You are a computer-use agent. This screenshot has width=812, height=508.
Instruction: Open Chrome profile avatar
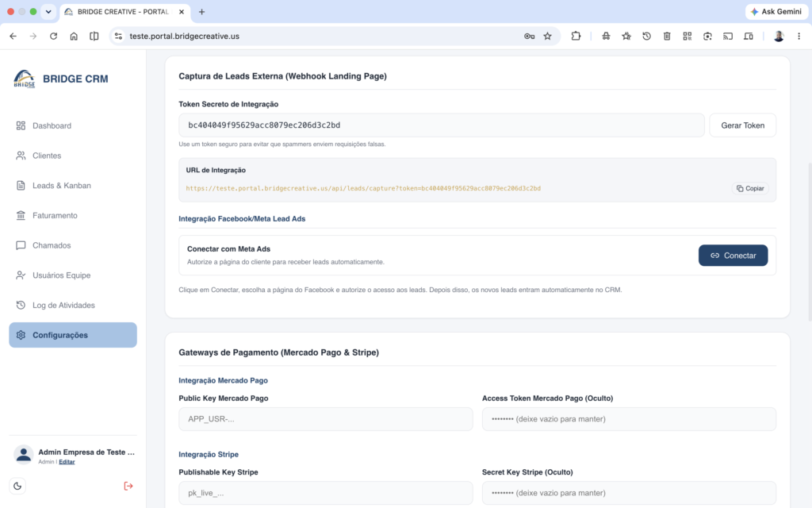tap(779, 37)
